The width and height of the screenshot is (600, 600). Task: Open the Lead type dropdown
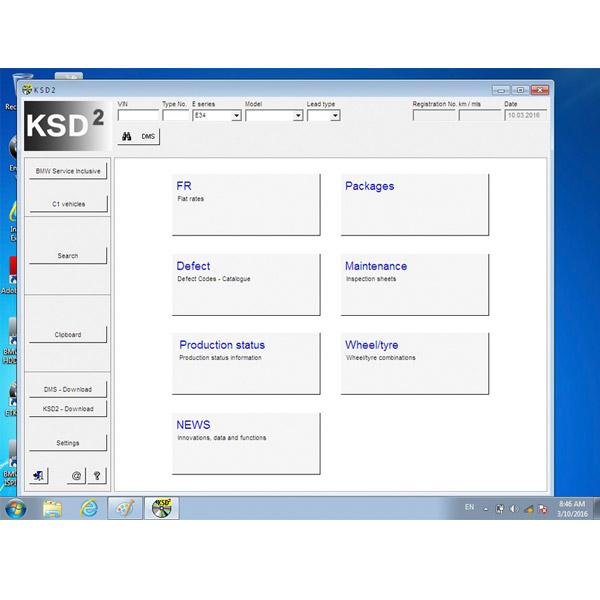point(335,116)
